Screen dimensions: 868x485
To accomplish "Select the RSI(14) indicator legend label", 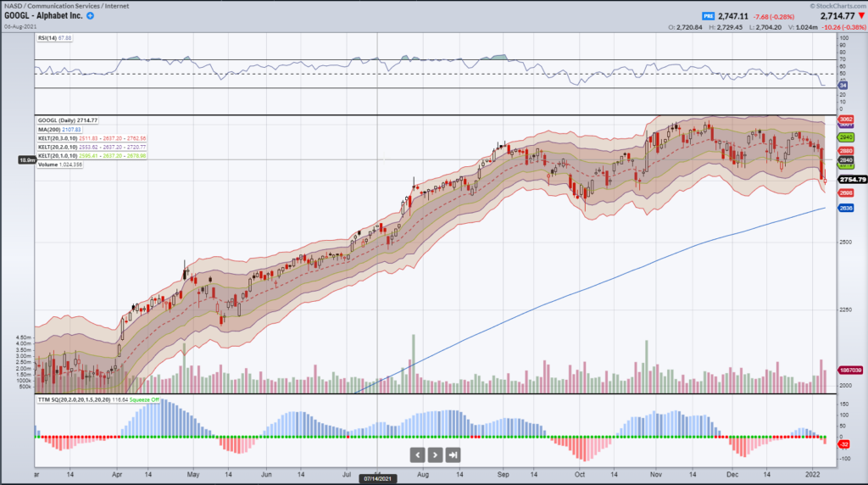I will coord(54,38).
